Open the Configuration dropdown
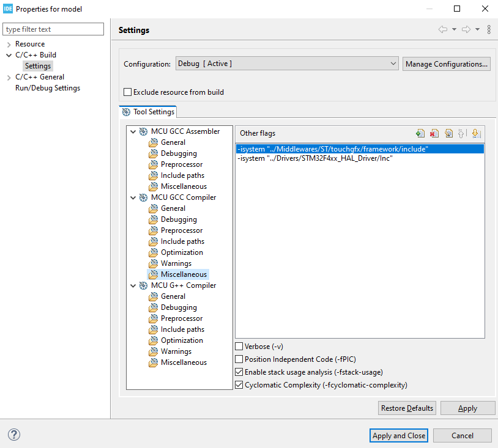The height and width of the screenshot is (448, 498). 392,63
